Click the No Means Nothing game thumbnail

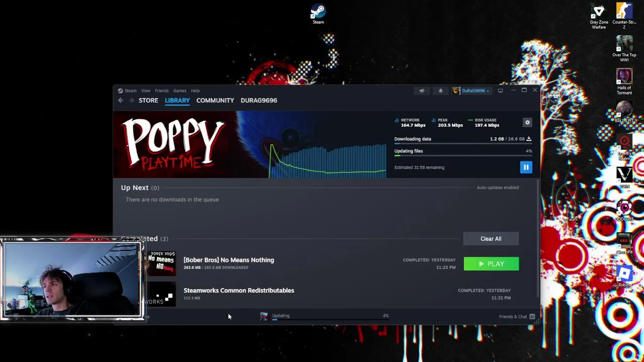click(161, 263)
